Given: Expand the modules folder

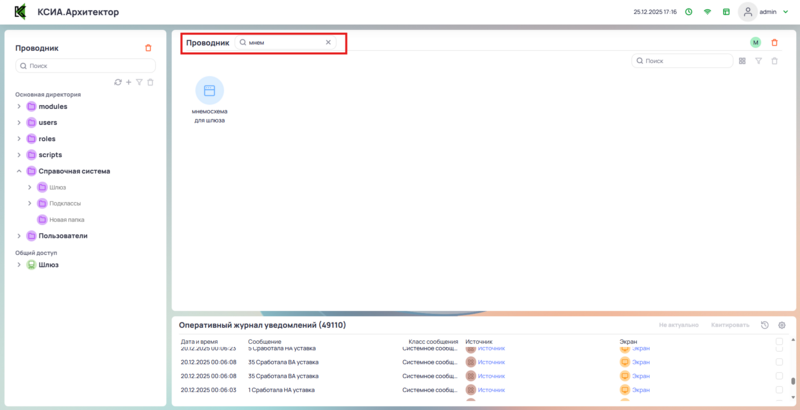Looking at the screenshot, I should point(18,106).
